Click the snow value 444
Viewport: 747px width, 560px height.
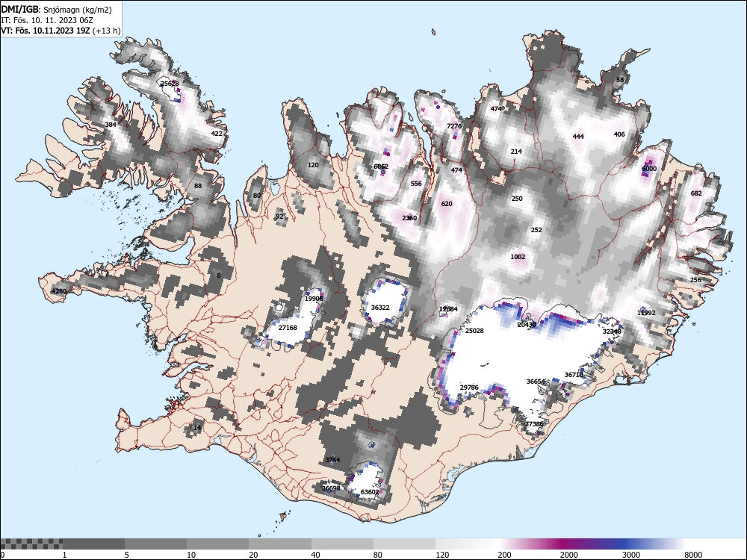click(578, 137)
